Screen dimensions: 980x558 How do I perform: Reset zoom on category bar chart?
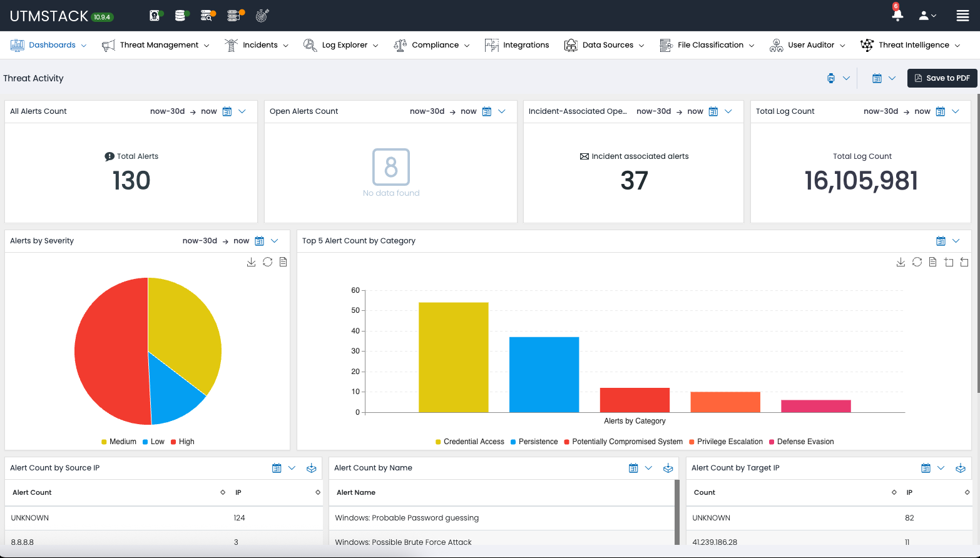[964, 262]
